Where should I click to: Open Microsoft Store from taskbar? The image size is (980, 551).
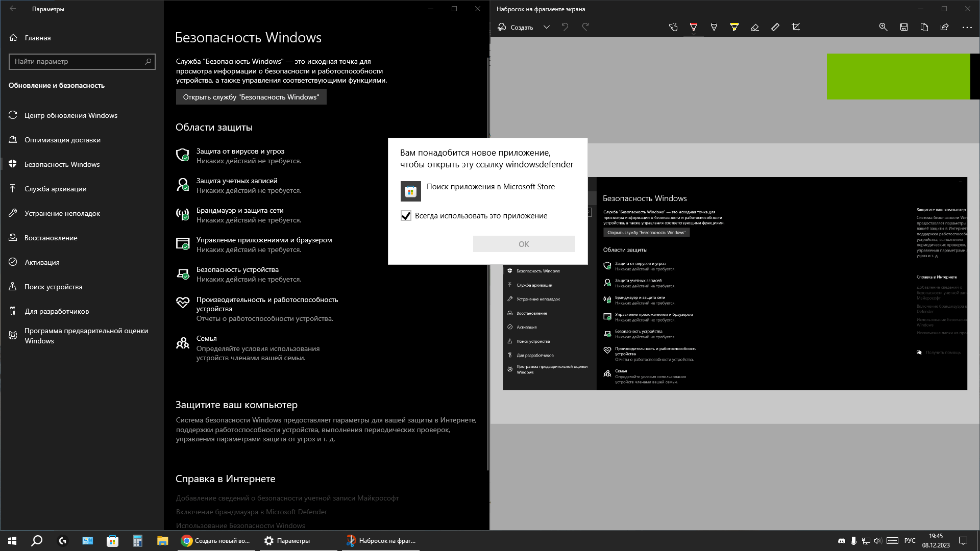[112, 541]
